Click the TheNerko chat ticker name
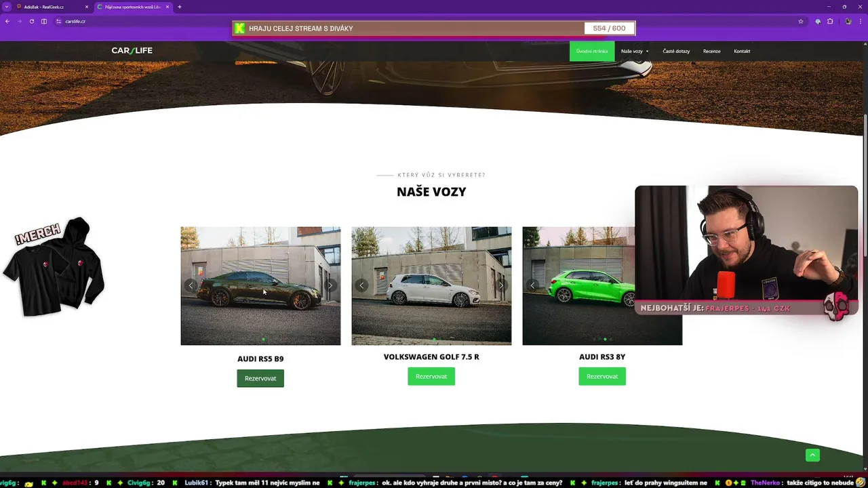This screenshot has height=488, width=868. [x=766, y=483]
